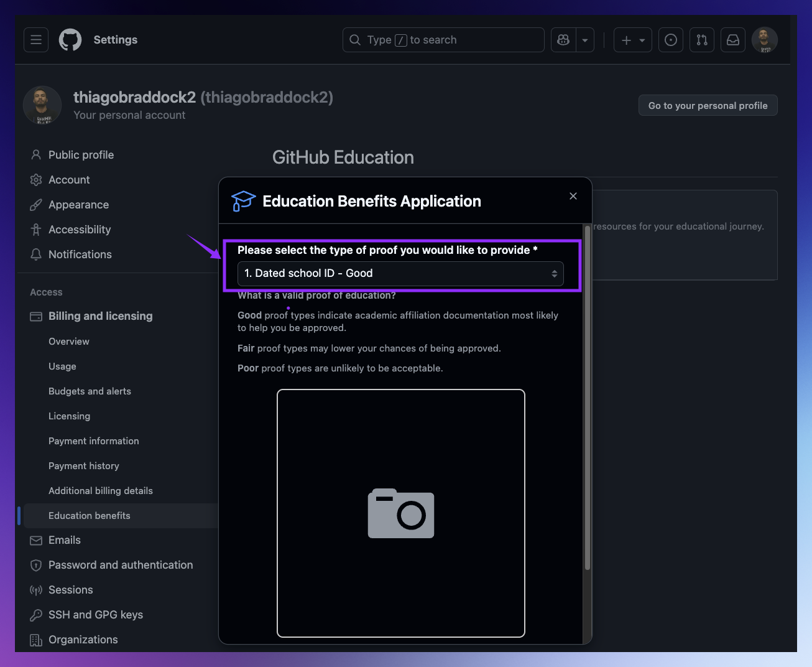Open Accessibility settings
This screenshot has width=812, height=667.
coord(80,230)
